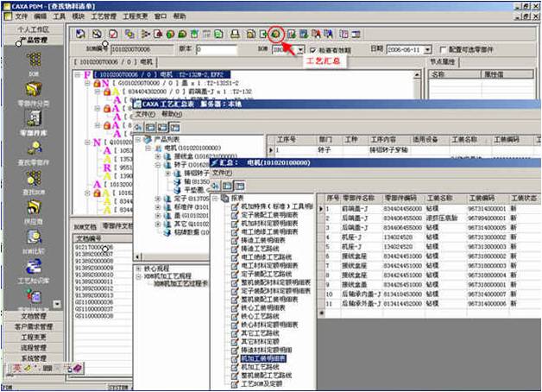542x392 pixels.
Task: Open the 日期 date dropdown
Action: pyautogui.click(x=428, y=50)
